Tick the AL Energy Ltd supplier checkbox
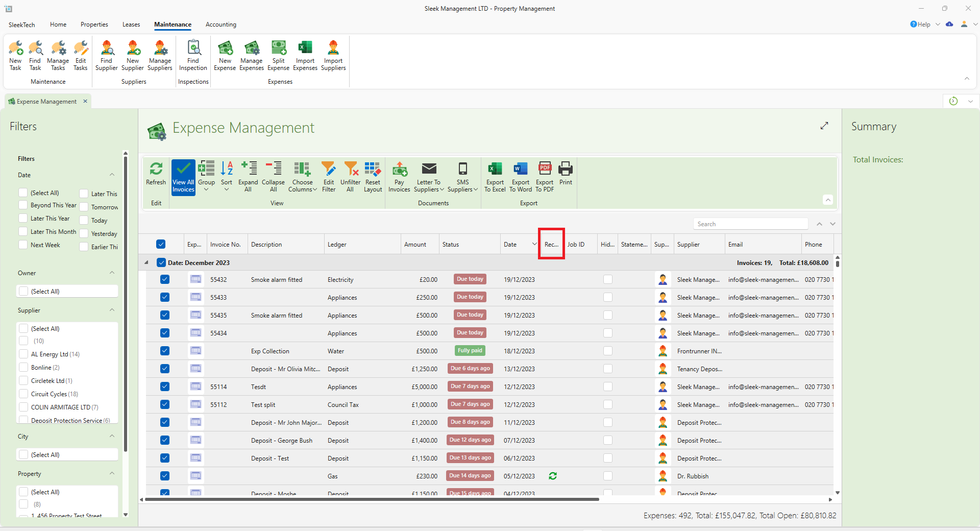Viewport: 980px width, 531px height. (x=23, y=354)
